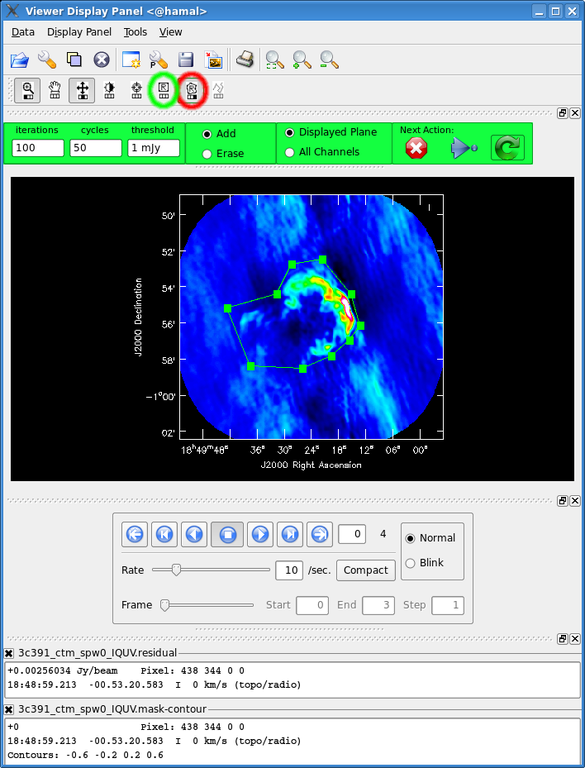The image size is (585, 768).
Task: Select the Rectangle region tool
Action: tap(164, 91)
